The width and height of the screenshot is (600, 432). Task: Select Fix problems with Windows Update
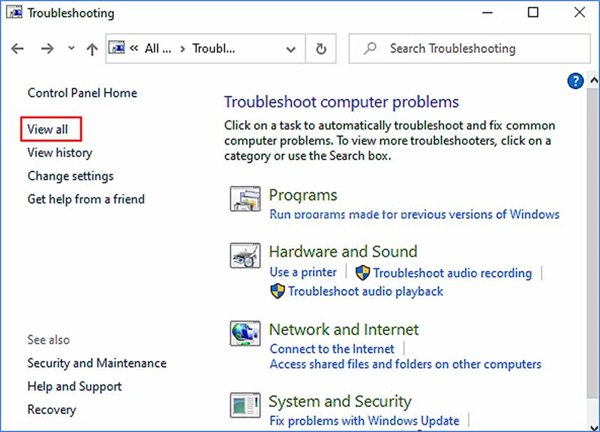pyautogui.click(x=364, y=421)
